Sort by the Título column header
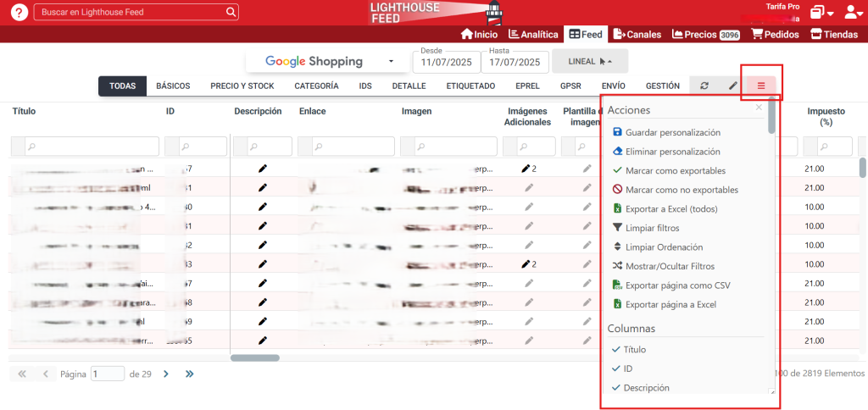Image resolution: width=868 pixels, height=410 pixels. pos(24,111)
